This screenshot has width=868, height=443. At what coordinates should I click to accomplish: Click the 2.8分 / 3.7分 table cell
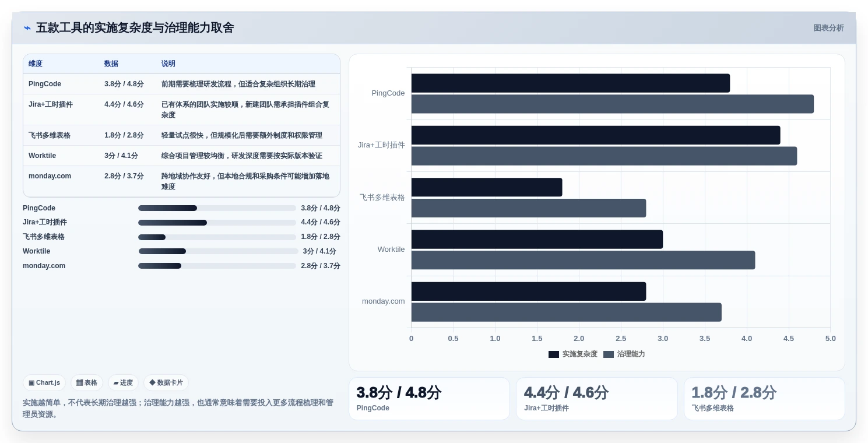click(x=124, y=176)
